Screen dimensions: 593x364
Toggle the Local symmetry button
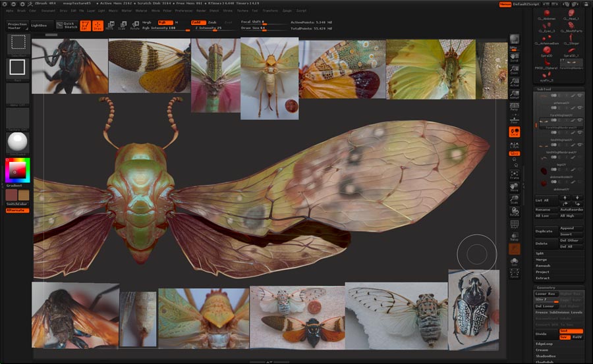tap(515, 132)
